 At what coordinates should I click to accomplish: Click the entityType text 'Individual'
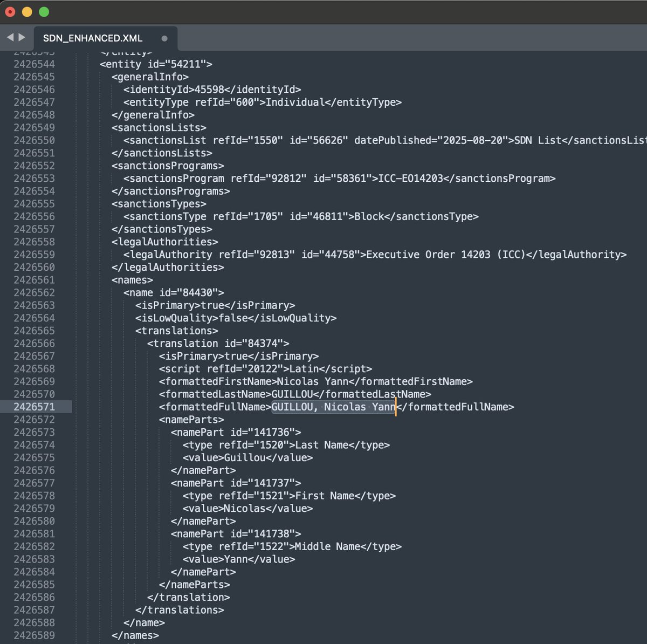295,102
